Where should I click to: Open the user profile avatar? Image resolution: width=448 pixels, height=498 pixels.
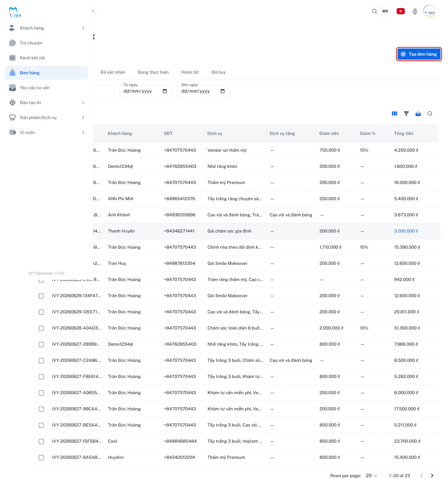click(429, 11)
